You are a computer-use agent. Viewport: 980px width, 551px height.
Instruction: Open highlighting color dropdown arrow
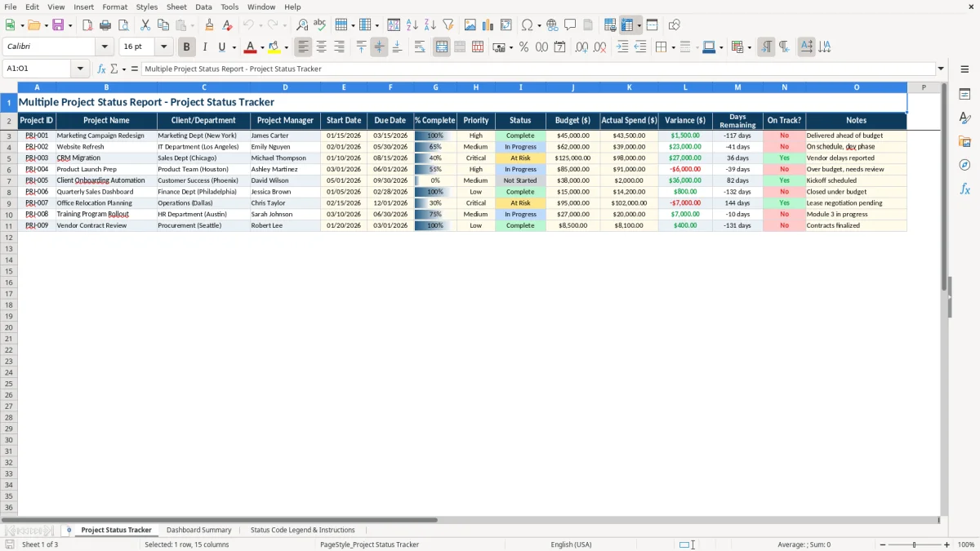tap(286, 47)
